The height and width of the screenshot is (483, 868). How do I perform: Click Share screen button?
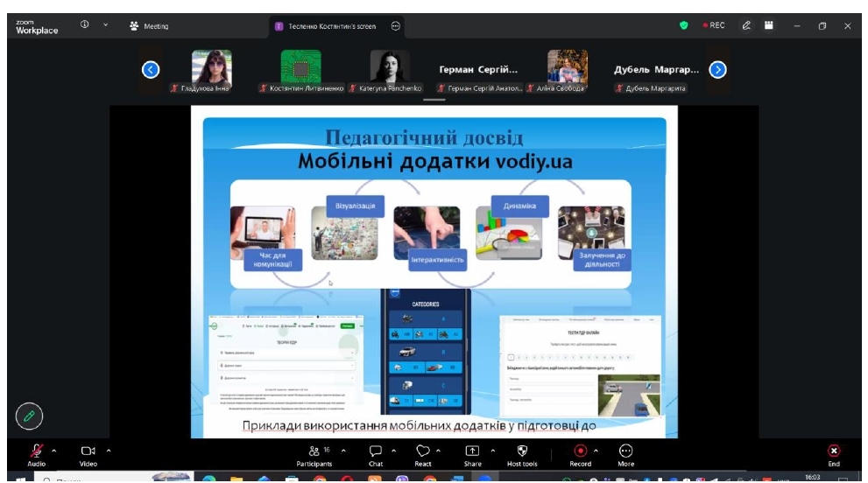(472, 455)
